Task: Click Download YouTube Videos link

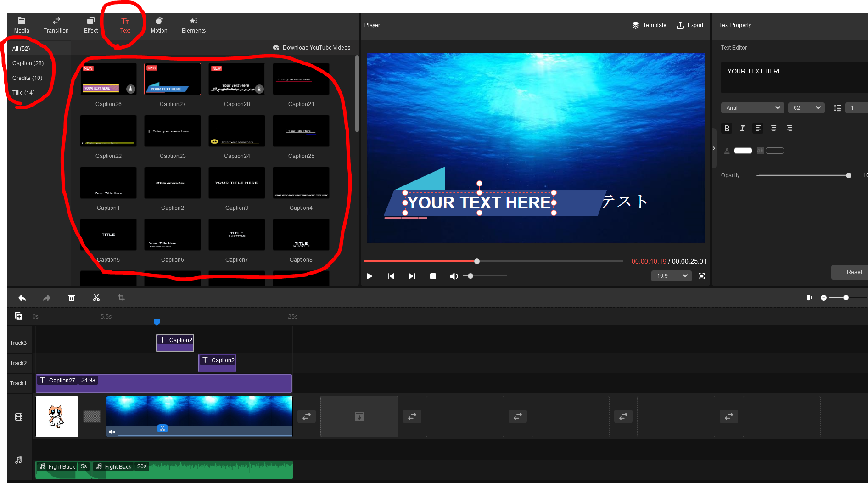Action: coord(312,48)
